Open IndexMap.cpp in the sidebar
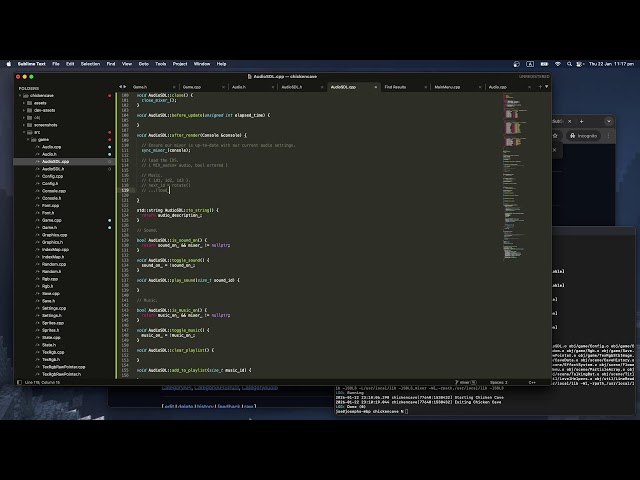 (x=56, y=249)
